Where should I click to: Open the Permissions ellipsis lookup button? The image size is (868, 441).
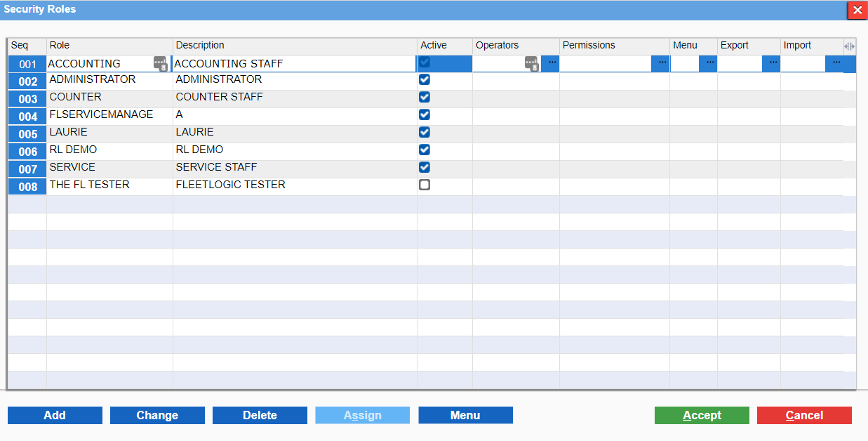661,63
